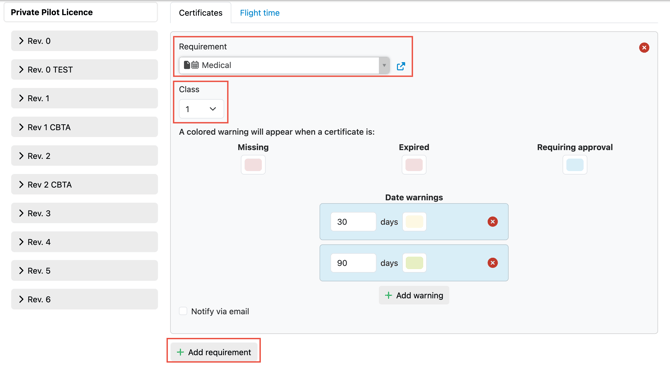Click the Add requirement button
The width and height of the screenshot is (670, 365).
click(214, 352)
